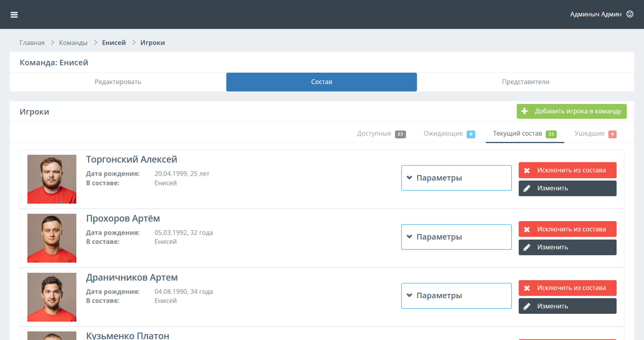Expand Параметры for Прохоров Артём
This screenshot has height=340, width=644.
point(456,237)
